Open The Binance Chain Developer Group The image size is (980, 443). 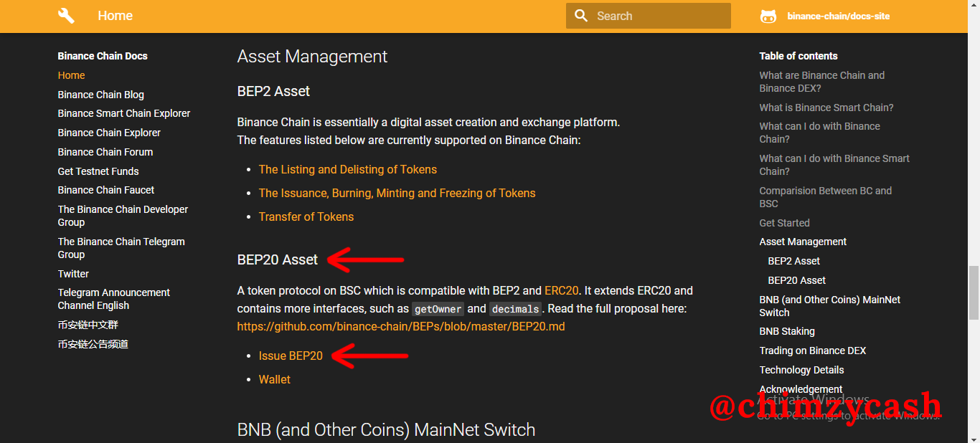coord(123,216)
